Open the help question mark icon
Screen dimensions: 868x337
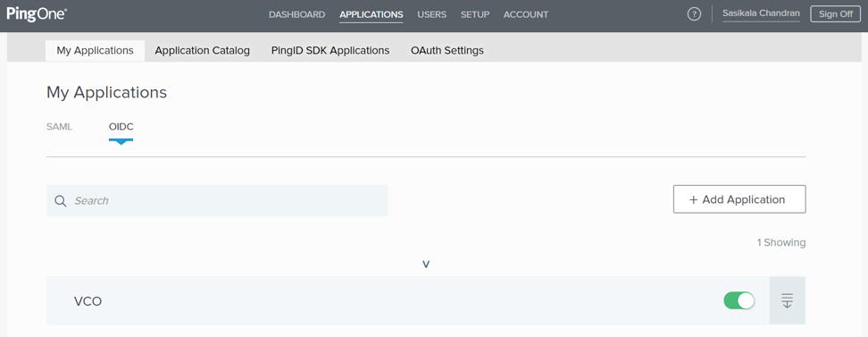(694, 14)
